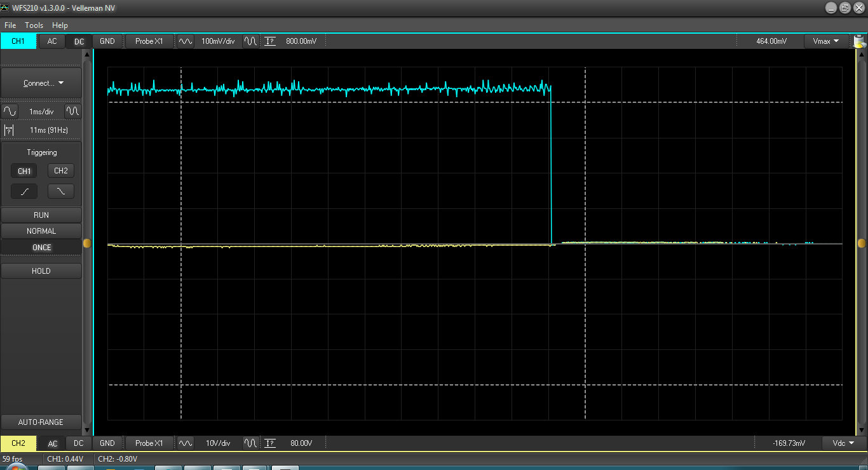Screen dimensions: 868x470
Task: Set CH1 coupling to GND
Action: coord(107,41)
